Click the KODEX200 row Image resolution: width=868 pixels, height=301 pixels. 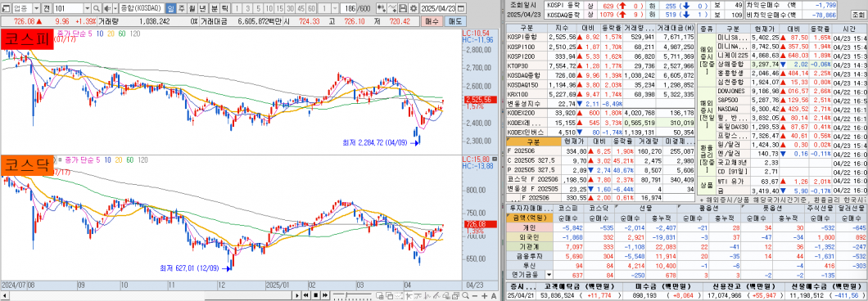(600, 114)
